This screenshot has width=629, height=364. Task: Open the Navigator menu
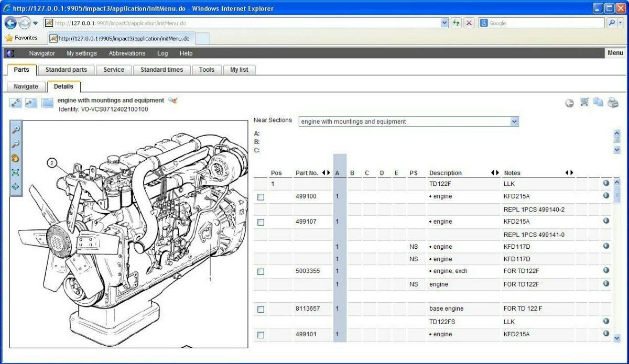(x=42, y=53)
